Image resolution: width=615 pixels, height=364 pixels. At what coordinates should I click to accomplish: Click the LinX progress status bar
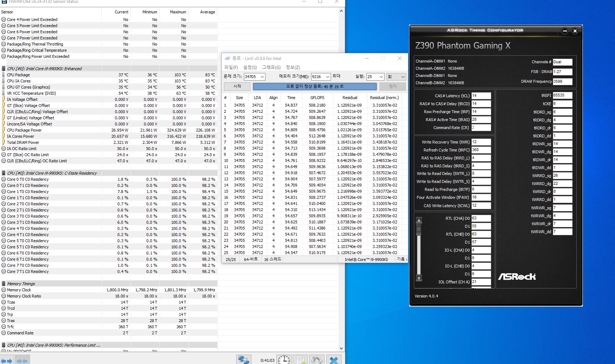[x=314, y=87]
